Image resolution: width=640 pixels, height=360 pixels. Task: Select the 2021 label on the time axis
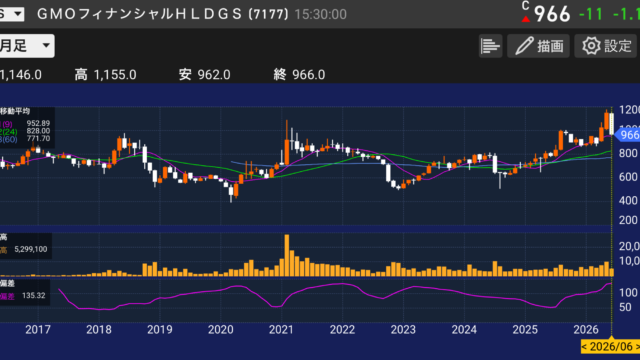click(281, 329)
